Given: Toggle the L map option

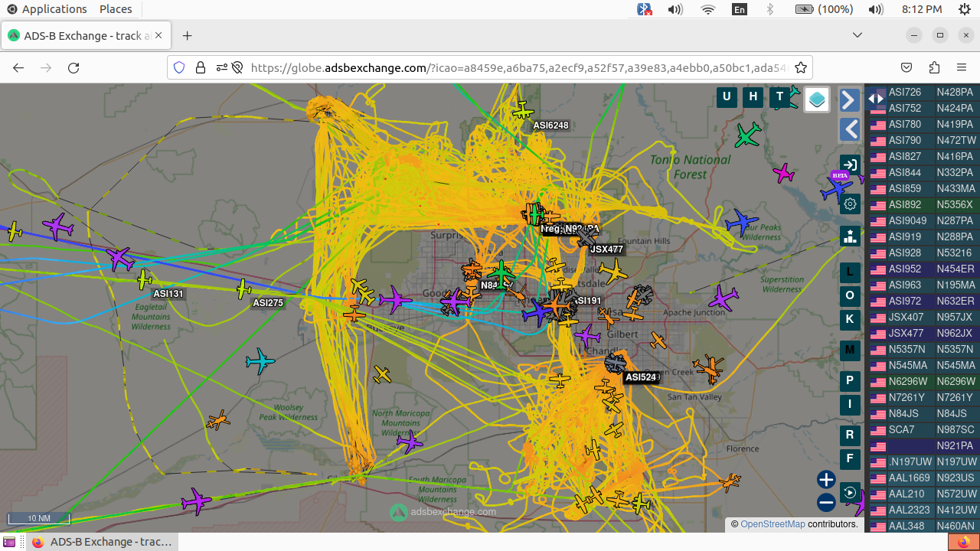Looking at the screenshot, I should click(850, 272).
